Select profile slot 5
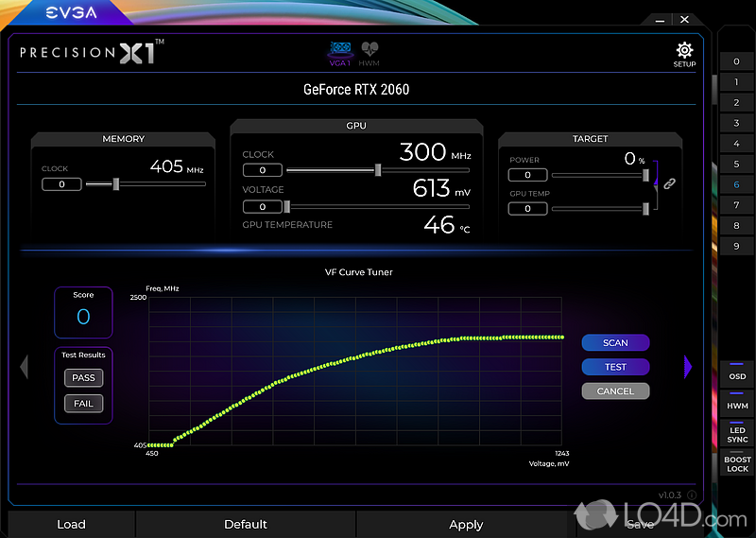 pyautogui.click(x=736, y=164)
